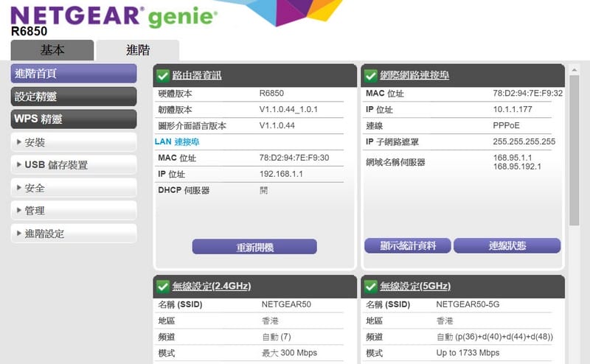590x364 pixels.
Task: Click the page vertical scrollbar thumb
Action: pyautogui.click(x=575, y=150)
